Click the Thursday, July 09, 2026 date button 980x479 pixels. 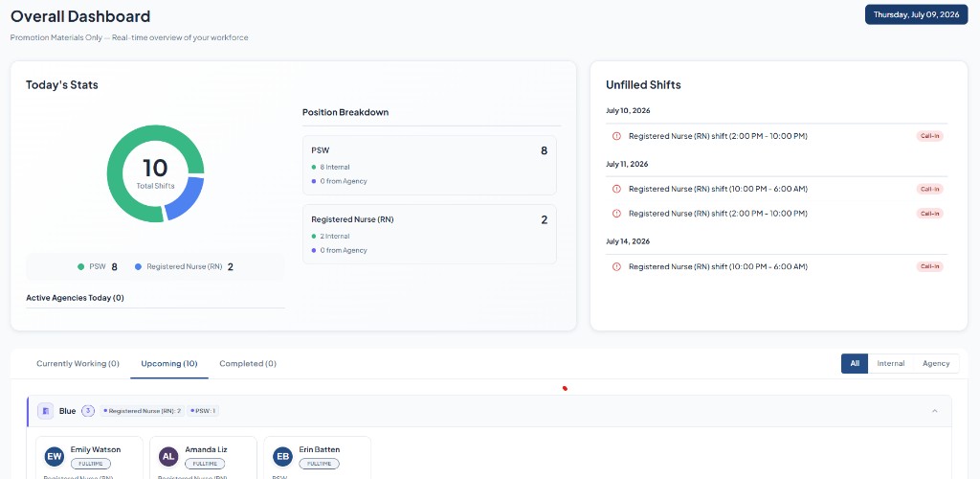[x=916, y=14]
